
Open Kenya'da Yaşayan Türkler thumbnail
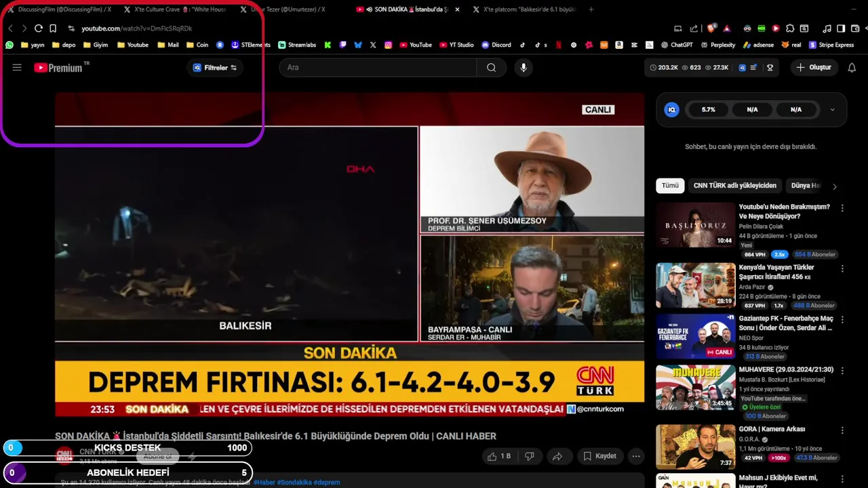click(695, 285)
